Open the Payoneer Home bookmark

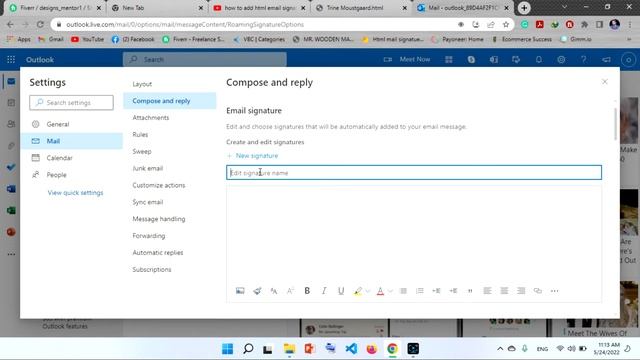tap(458, 39)
